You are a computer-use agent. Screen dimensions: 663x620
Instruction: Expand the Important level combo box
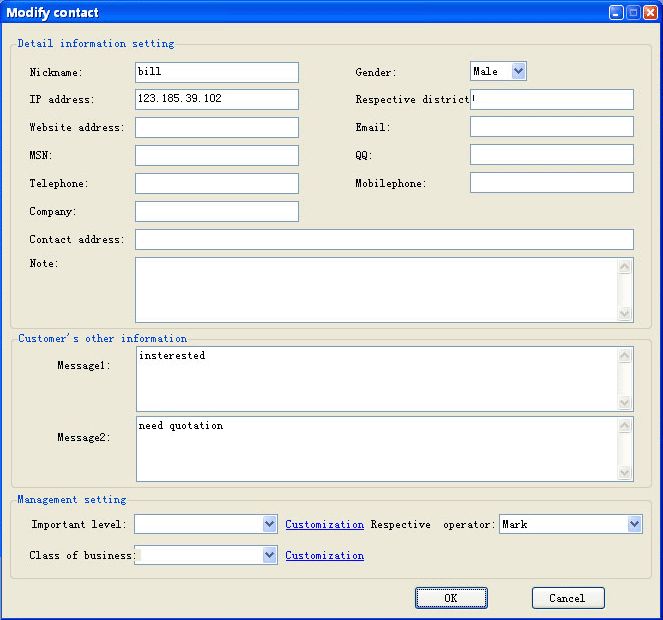pyautogui.click(x=269, y=524)
